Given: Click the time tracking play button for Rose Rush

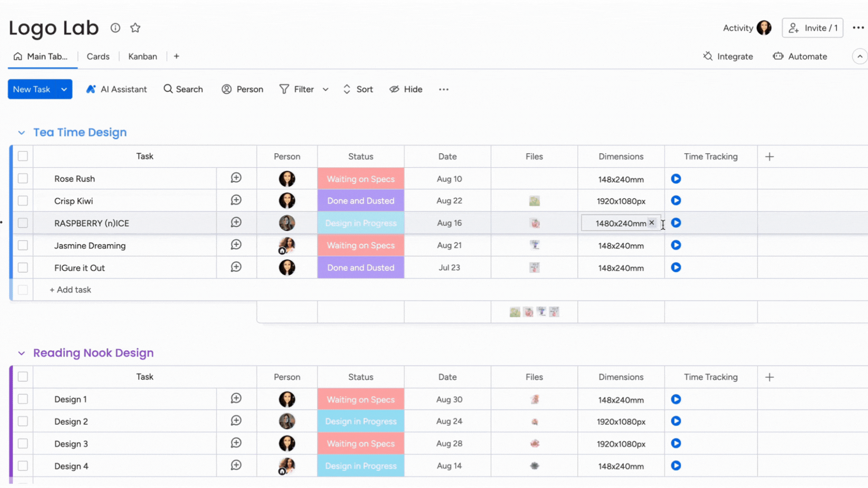Looking at the screenshot, I should coord(675,179).
